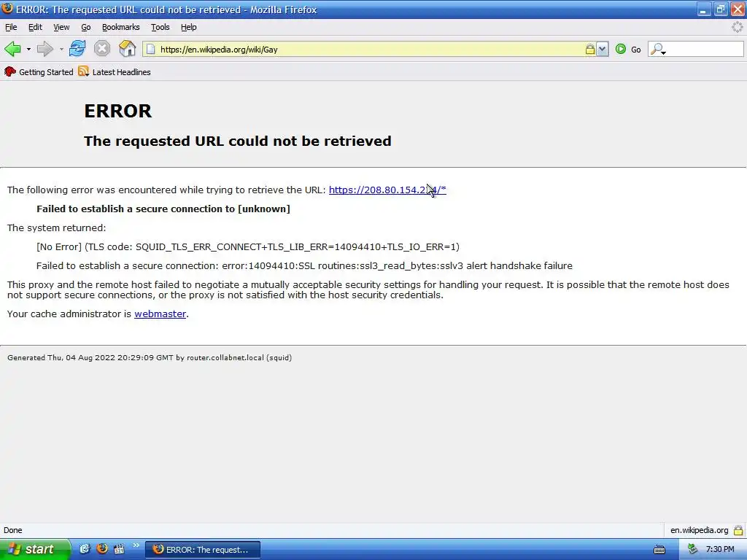
Task: Go to the Home page
Action: [127, 49]
